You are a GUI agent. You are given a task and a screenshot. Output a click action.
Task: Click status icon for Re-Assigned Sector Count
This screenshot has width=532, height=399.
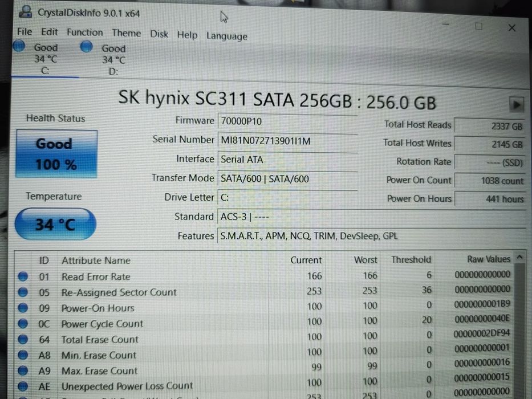[x=23, y=292]
